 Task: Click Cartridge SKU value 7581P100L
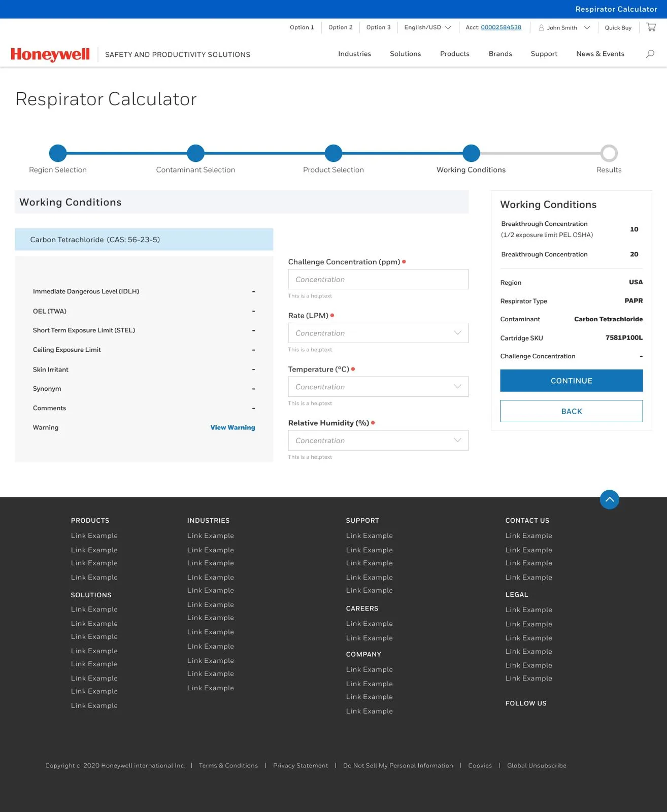pyautogui.click(x=624, y=337)
